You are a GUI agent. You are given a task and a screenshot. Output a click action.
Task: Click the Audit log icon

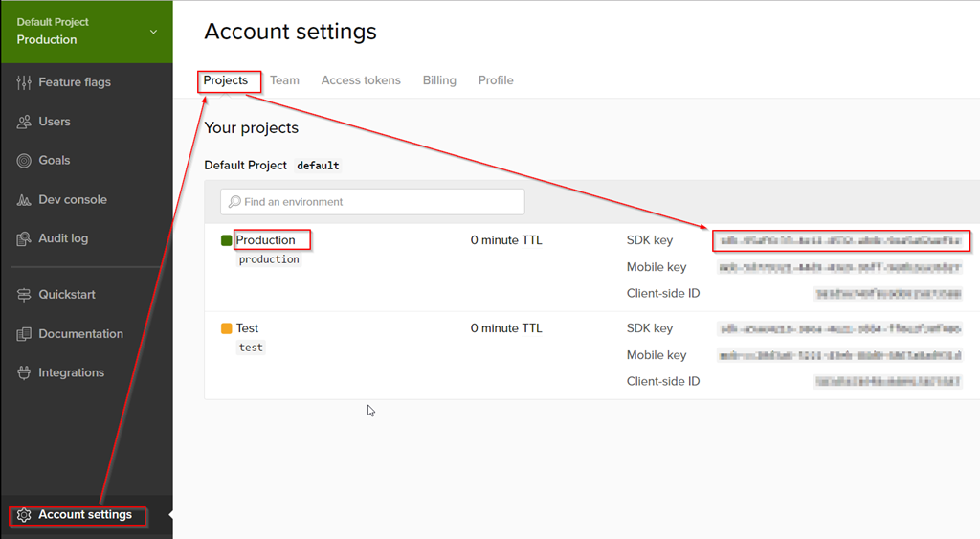tap(24, 238)
